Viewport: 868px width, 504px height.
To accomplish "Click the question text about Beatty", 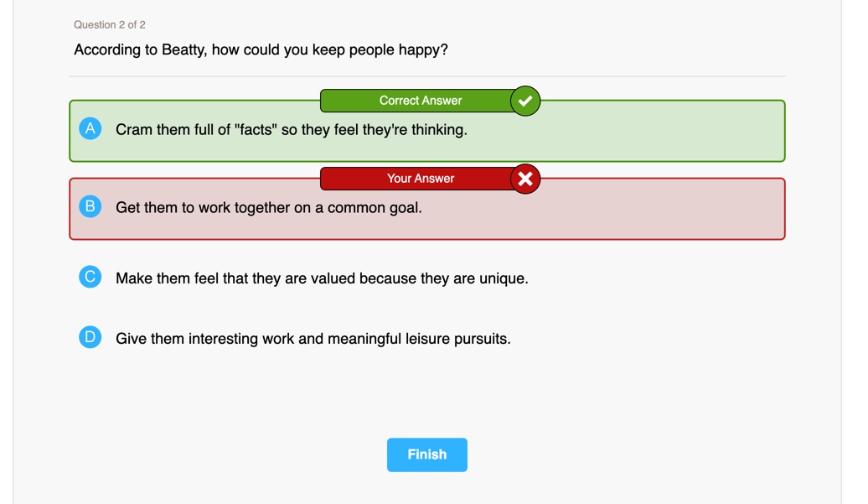I will point(261,49).
